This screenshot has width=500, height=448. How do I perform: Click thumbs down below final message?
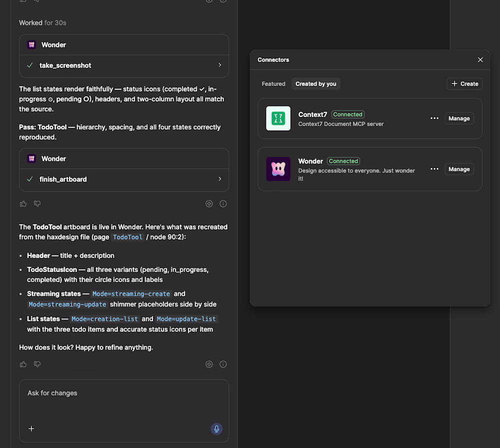click(x=37, y=364)
